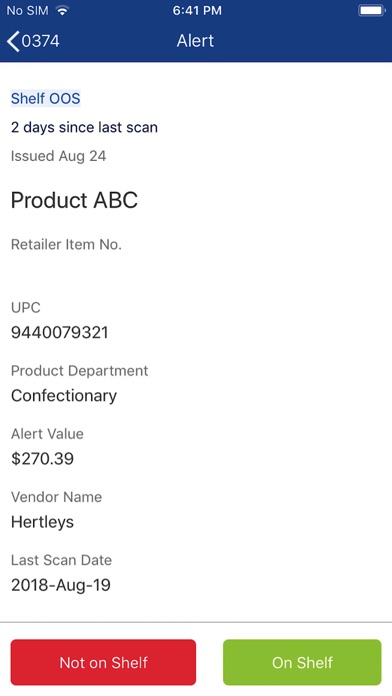Viewport: 392px width, 696px height.
Task: Tap the Product ABC heading
Action: point(74,200)
